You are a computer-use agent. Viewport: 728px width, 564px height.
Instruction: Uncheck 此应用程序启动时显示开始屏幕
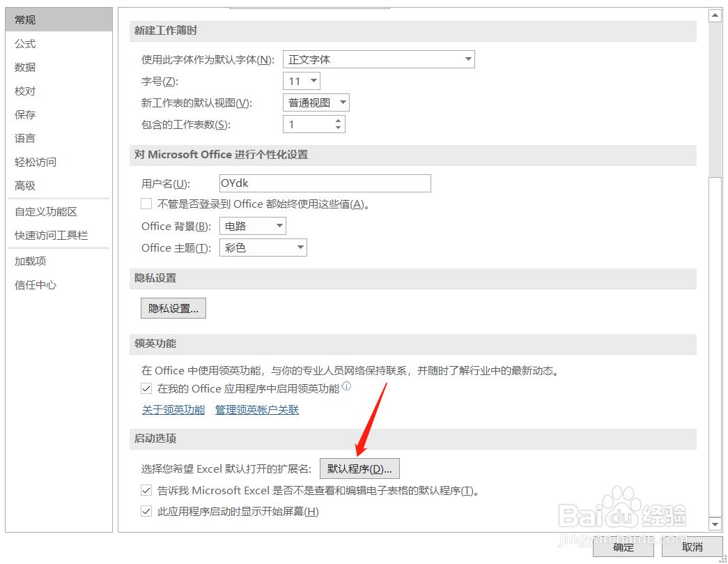pyautogui.click(x=147, y=511)
